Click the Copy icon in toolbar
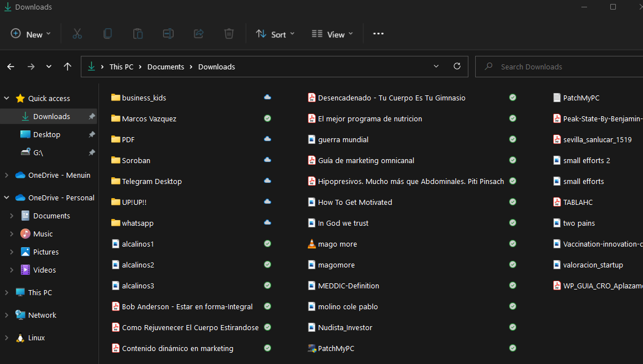This screenshot has width=643, height=364. [x=107, y=34]
